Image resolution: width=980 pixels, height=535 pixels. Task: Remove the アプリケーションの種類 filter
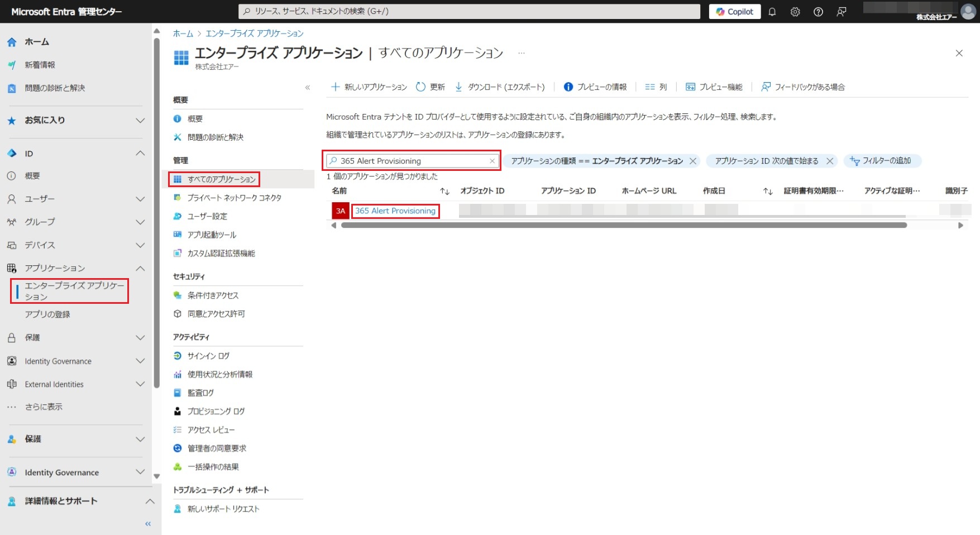(x=693, y=161)
